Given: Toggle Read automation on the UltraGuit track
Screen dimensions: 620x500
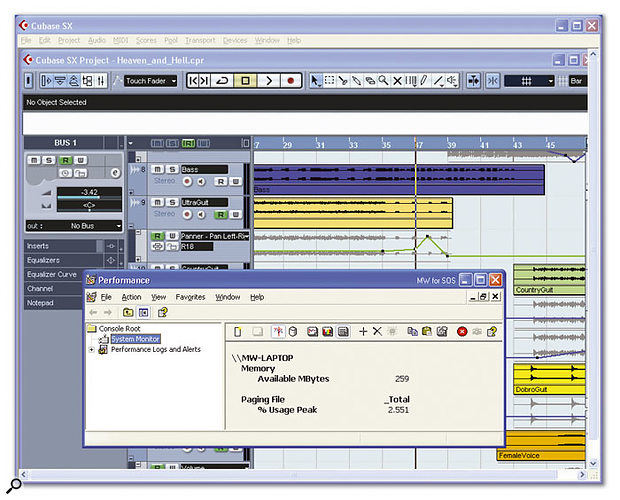Looking at the screenshot, I should (221, 215).
